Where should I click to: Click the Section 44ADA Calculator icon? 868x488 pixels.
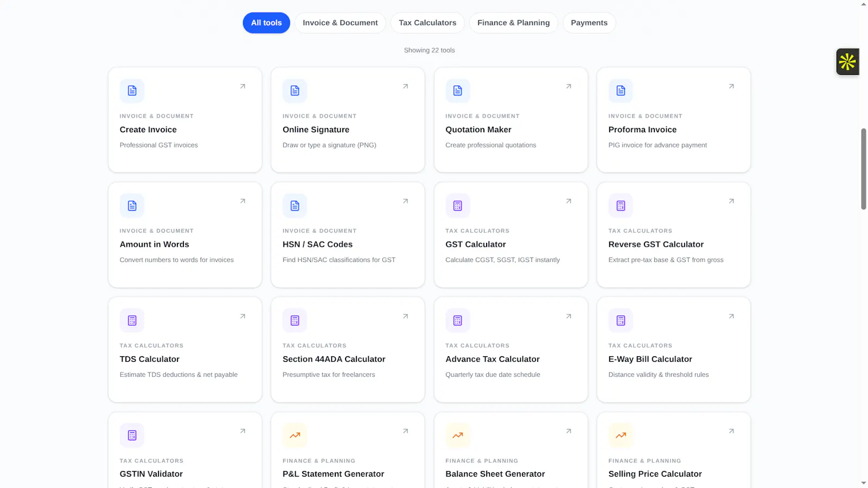[295, 320]
